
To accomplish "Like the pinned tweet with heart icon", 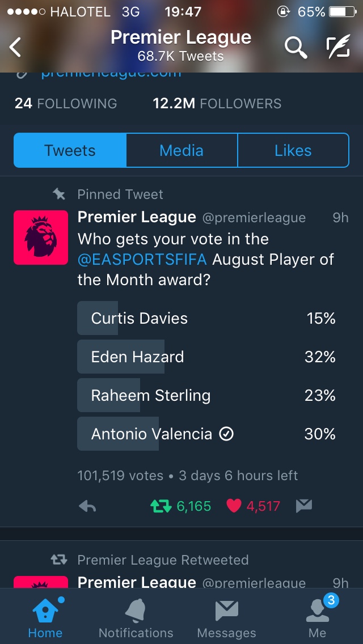I will (234, 506).
